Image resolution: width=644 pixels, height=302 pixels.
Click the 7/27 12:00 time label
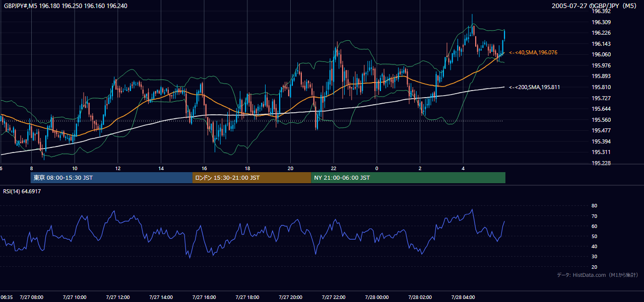point(118,297)
